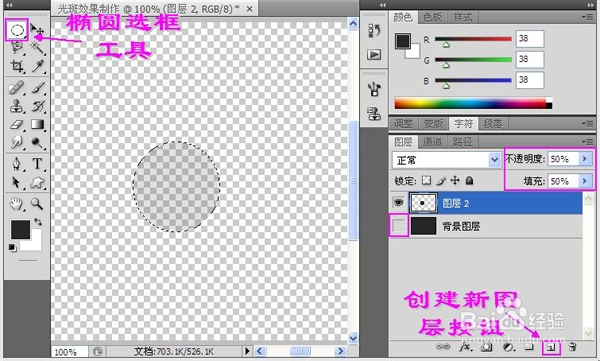This screenshot has width=600, height=361.
Task: Switch to the 路径 tab
Action: pyautogui.click(x=463, y=142)
